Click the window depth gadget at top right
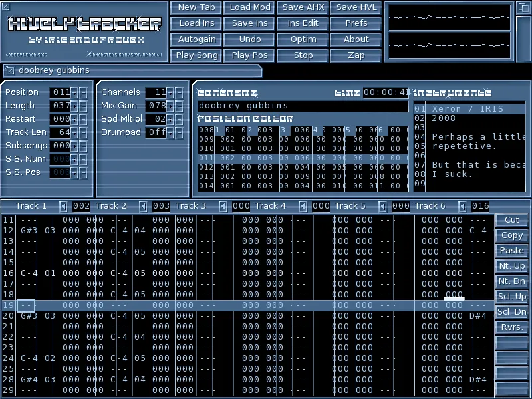Image resolution: width=532 pixels, height=399 pixels. [x=523, y=7]
